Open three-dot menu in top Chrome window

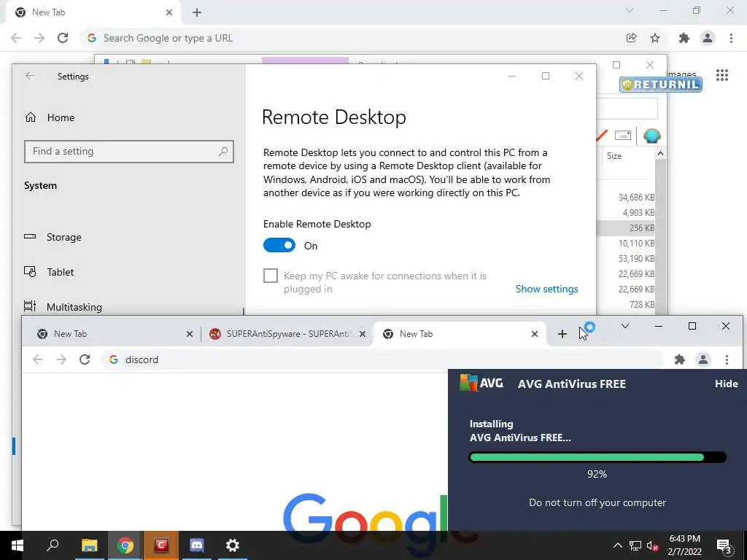click(731, 38)
